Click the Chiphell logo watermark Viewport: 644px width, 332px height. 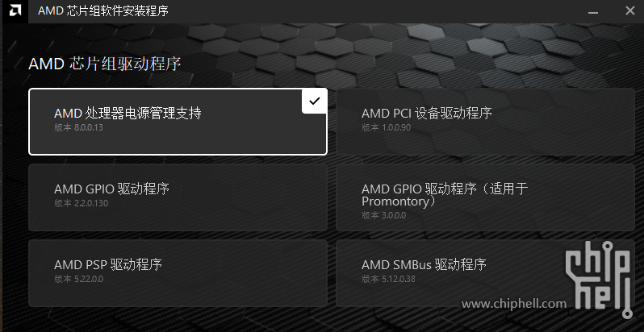(597, 280)
